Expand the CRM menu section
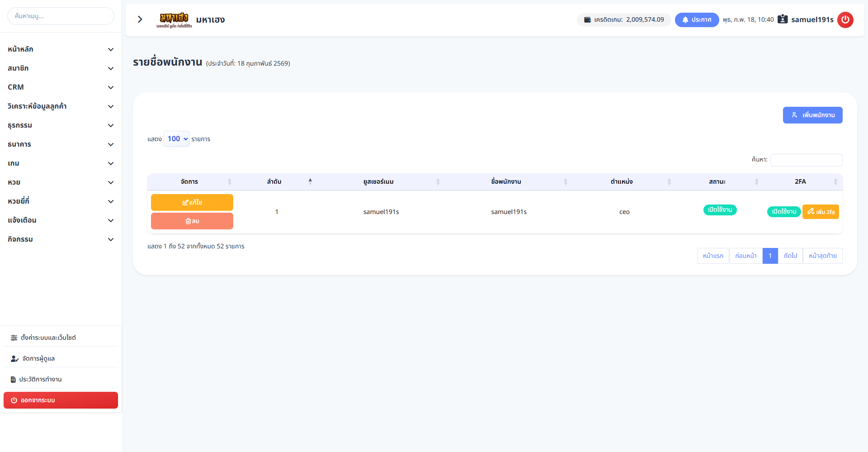868x452 pixels. point(61,87)
